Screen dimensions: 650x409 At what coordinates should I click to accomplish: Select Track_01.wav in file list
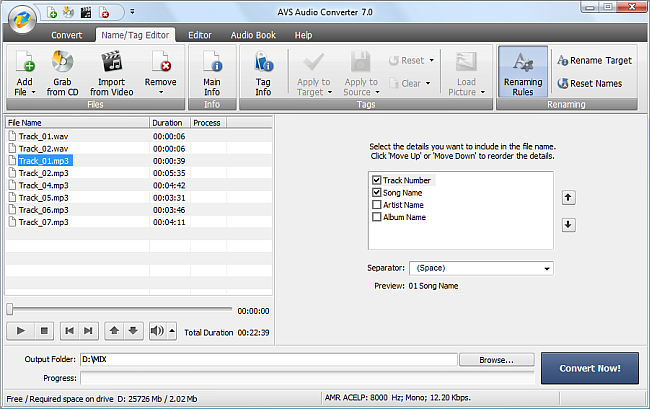44,136
